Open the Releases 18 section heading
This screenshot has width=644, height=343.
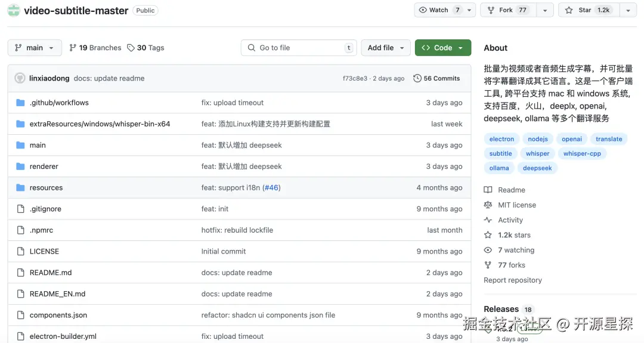tap(507, 309)
